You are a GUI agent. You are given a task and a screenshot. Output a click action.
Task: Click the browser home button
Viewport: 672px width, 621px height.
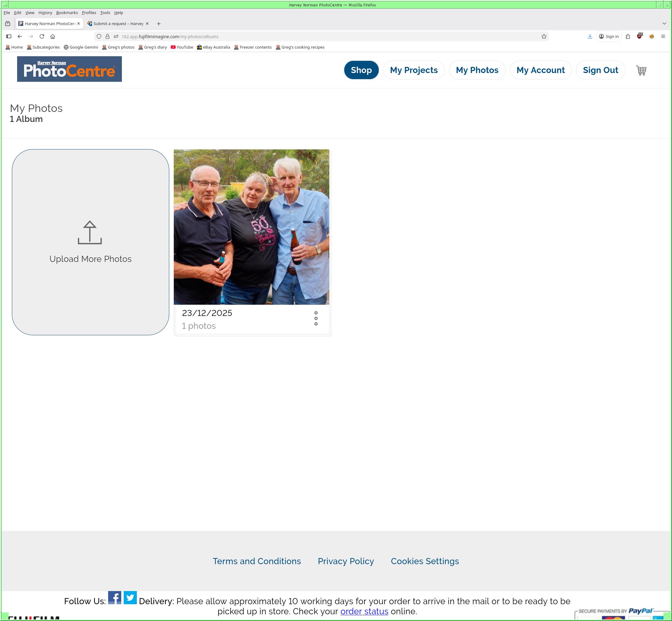(x=53, y=36)
